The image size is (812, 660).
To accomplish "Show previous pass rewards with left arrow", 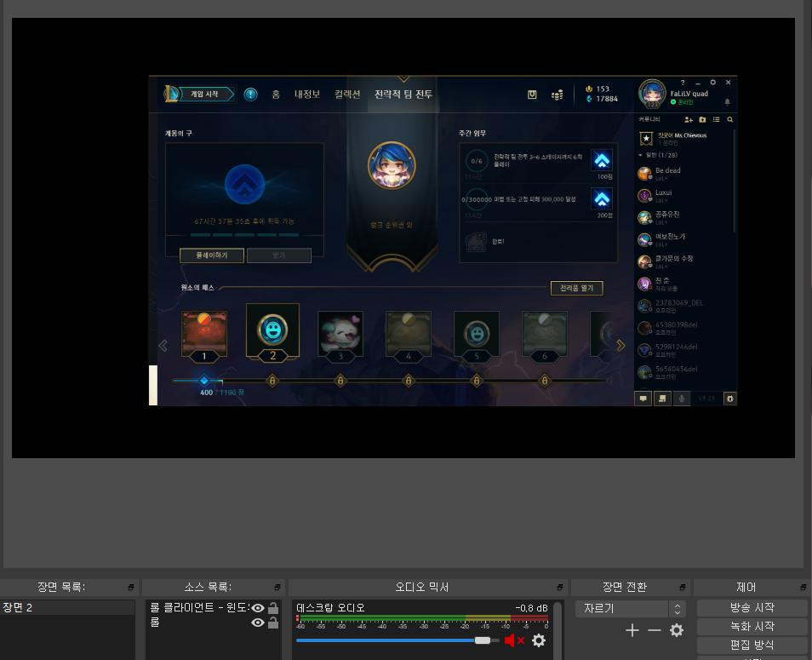I will click(163, 345).
